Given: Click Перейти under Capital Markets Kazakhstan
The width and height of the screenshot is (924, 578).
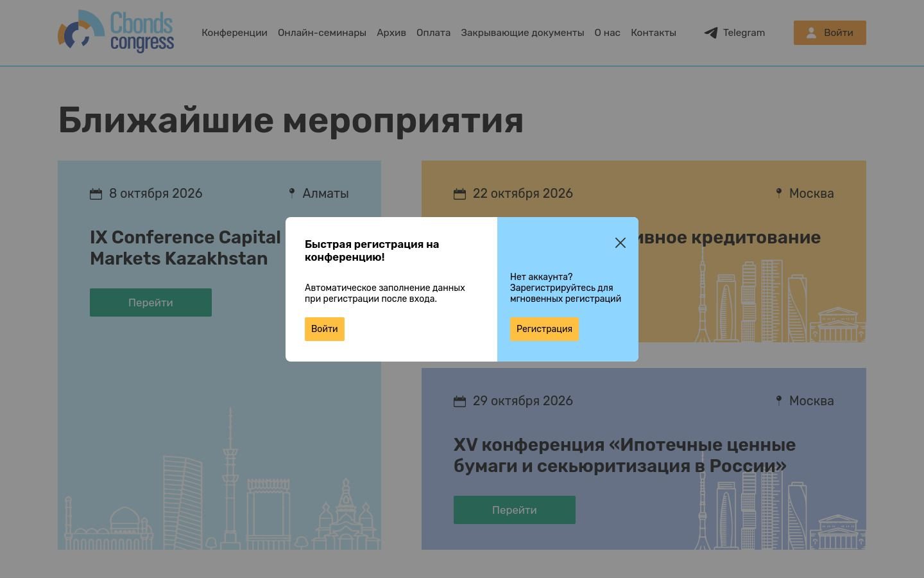Looking at the screenshot, I should (x=151, y=302).
